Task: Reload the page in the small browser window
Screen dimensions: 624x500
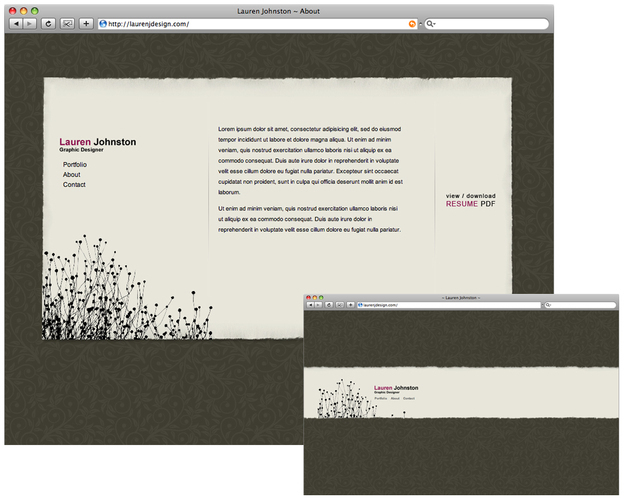Action: pyautogui.click(x=329, y=305)
